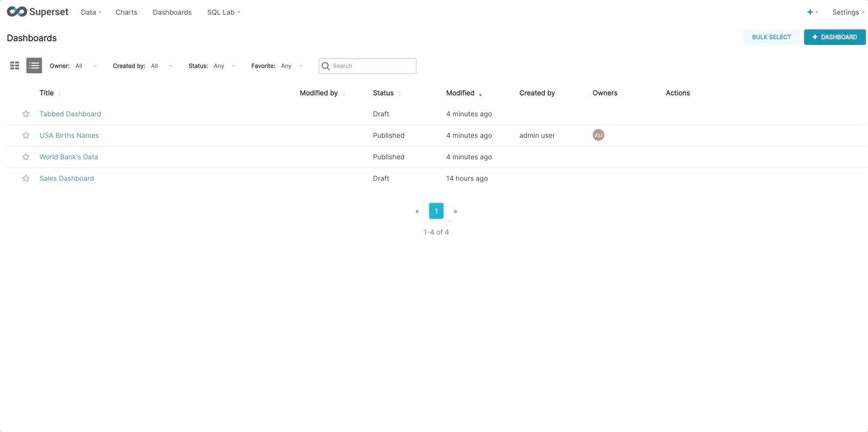Viewport: 868px width, 432px height.
Task: Click the Owners column header
Action: (605, 93)
